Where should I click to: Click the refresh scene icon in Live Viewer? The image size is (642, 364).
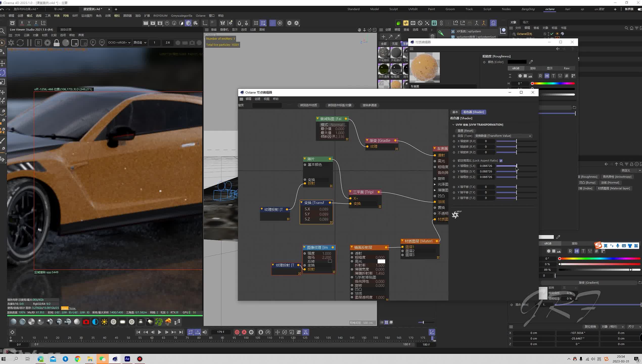[x=20, y=43]
